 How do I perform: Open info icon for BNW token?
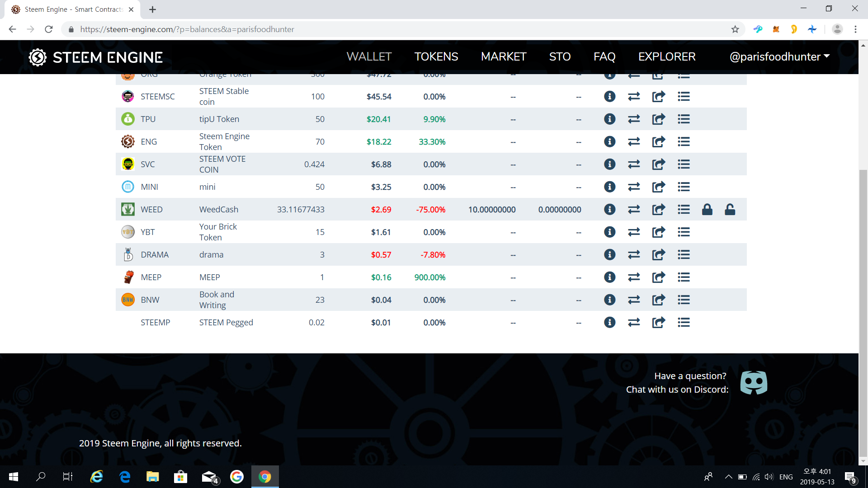pyautogui.click(x=609, y=300)
